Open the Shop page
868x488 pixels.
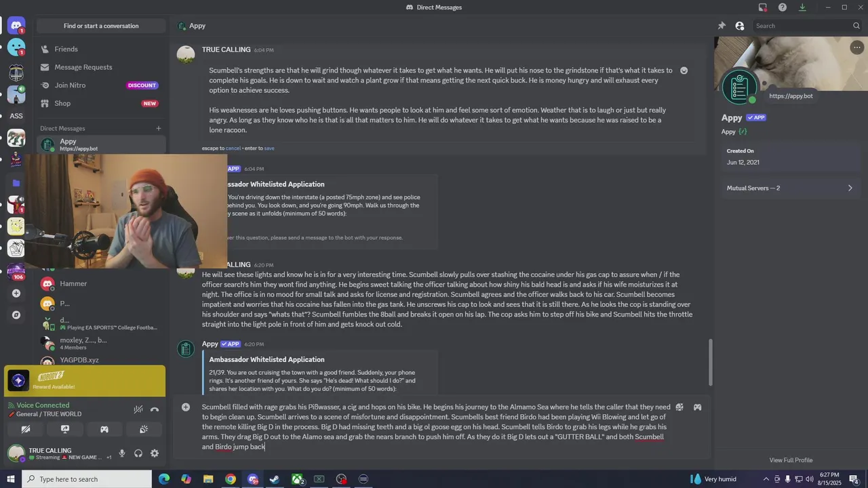(101, 103)
